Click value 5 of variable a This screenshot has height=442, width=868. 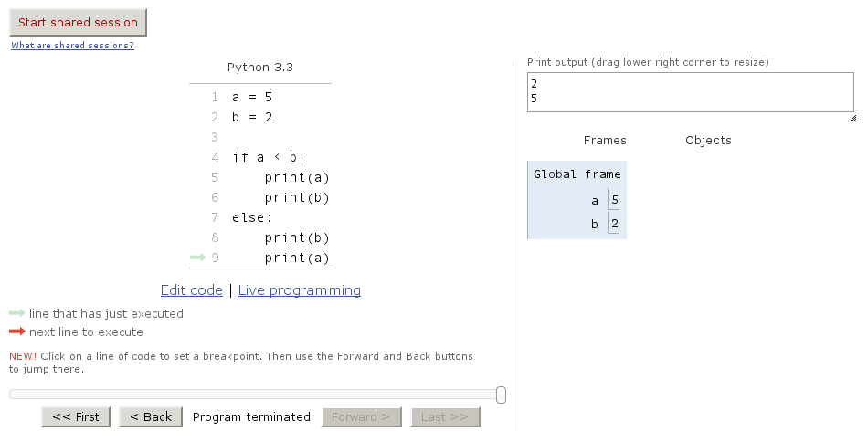click(615, 201)
